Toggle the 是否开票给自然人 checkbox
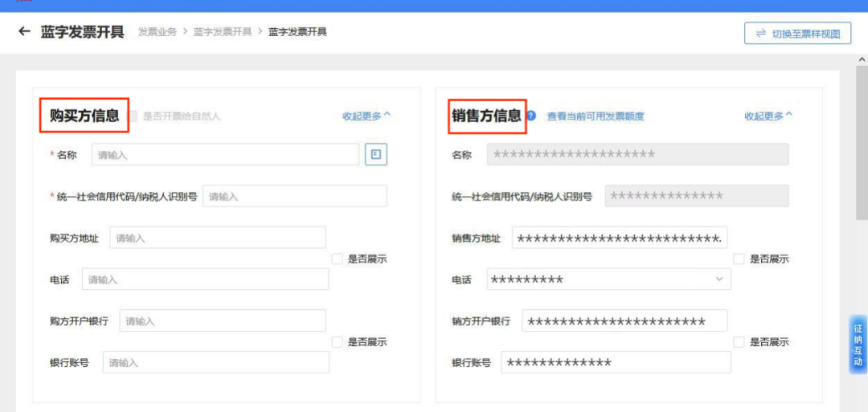 [133, 116]
